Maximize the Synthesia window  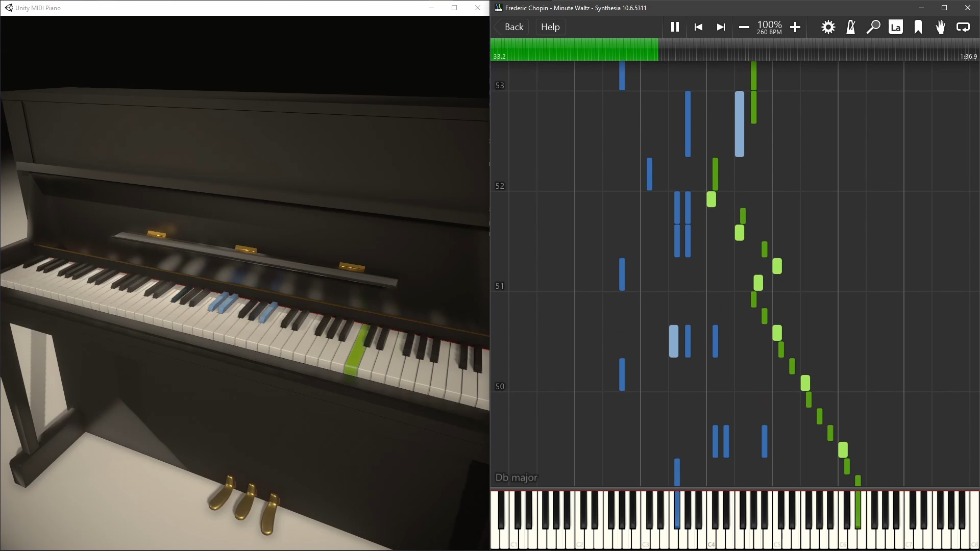click(x=944, y=8)
